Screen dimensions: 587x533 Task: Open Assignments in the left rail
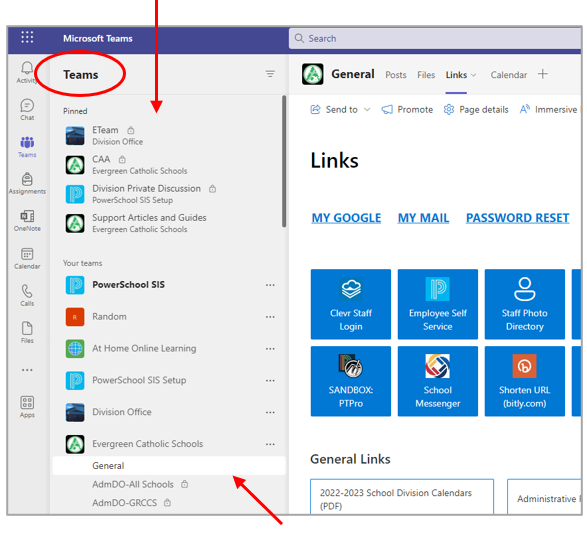[27, 183]
